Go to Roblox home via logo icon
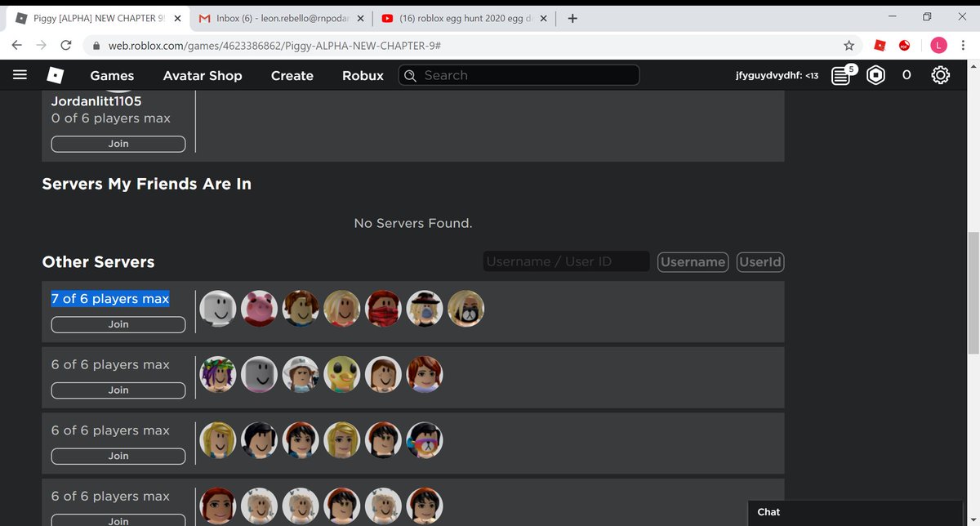 pos(55,75)
